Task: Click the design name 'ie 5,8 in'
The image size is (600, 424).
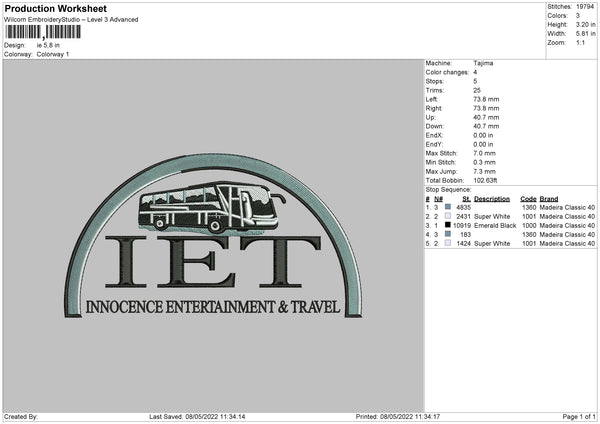Action: (x=48, y=45)
